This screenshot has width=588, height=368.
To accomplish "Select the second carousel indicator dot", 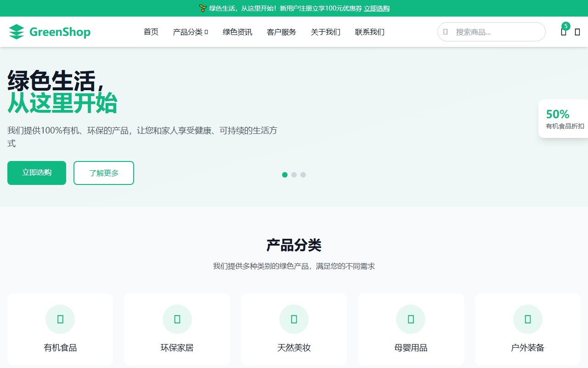I will [294, 175].
